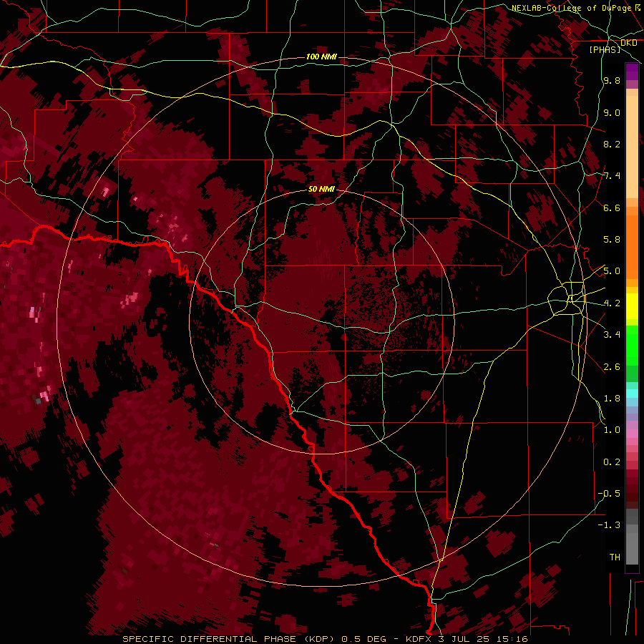The image size is (644, 644).
Task: Click the 8.2 value on color scale
Action: 612,144
